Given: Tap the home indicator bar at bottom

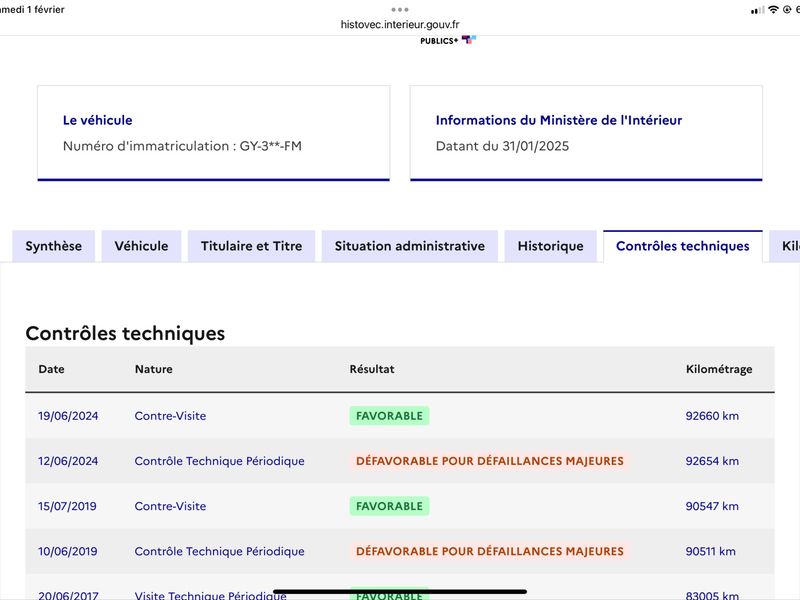Looking at the screenshot, I should [400, 592].
